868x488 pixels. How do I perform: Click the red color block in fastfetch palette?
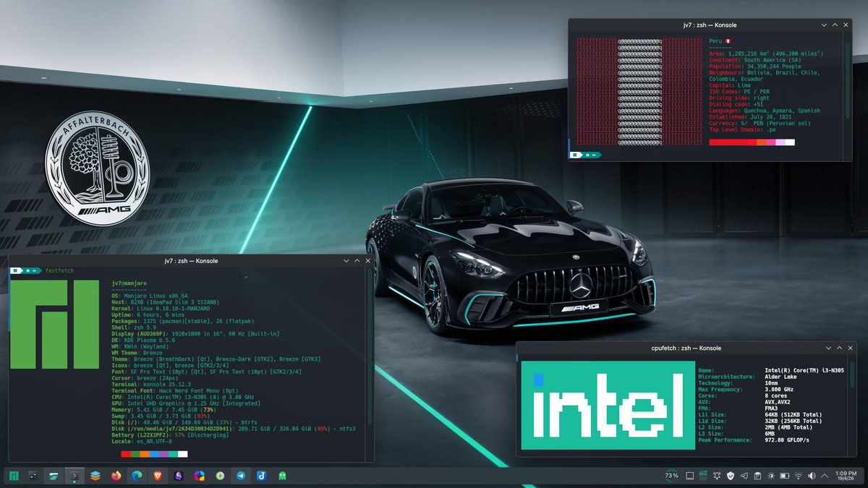click(126, 454)
